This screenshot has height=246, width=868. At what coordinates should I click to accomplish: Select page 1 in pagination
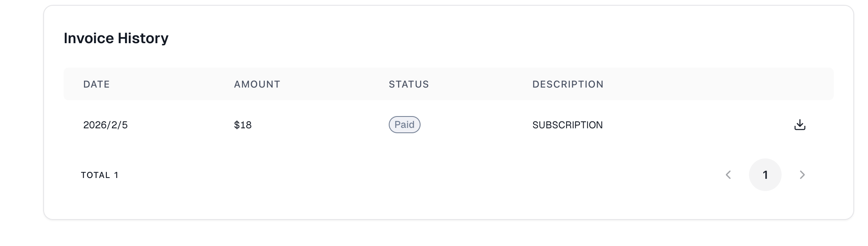click(x=765, y=175)
